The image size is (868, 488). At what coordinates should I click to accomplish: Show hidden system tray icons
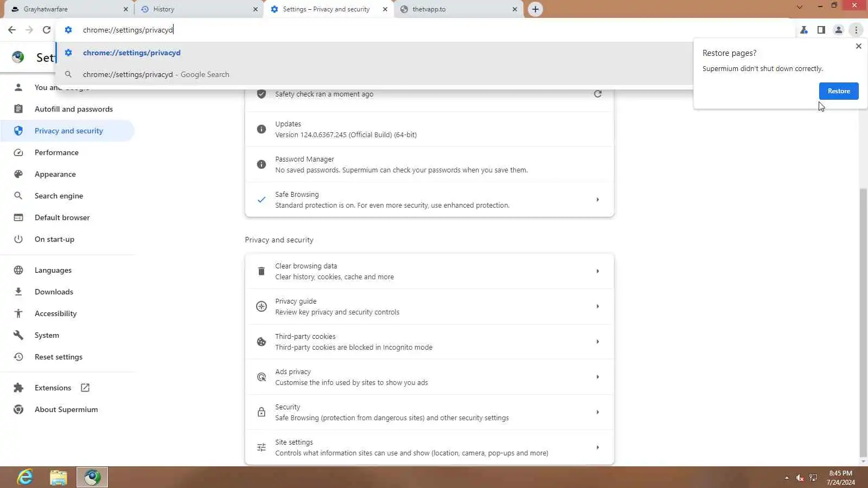point(787,478)
